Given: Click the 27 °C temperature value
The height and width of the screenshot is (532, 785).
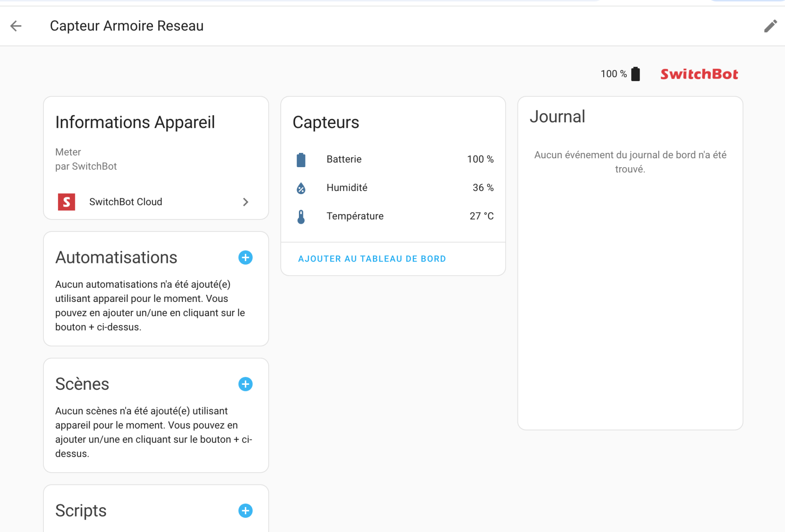Looking at the screenshot, I should [482, 216].
